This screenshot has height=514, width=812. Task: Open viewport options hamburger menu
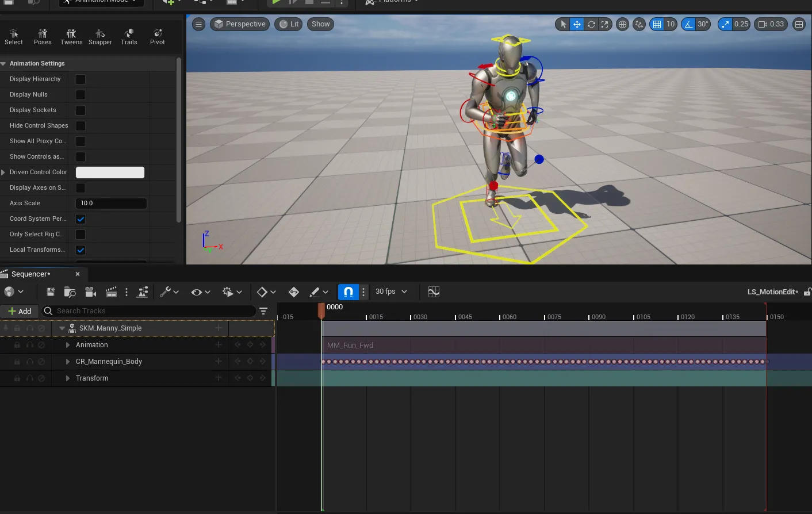(x=198, y=24)
